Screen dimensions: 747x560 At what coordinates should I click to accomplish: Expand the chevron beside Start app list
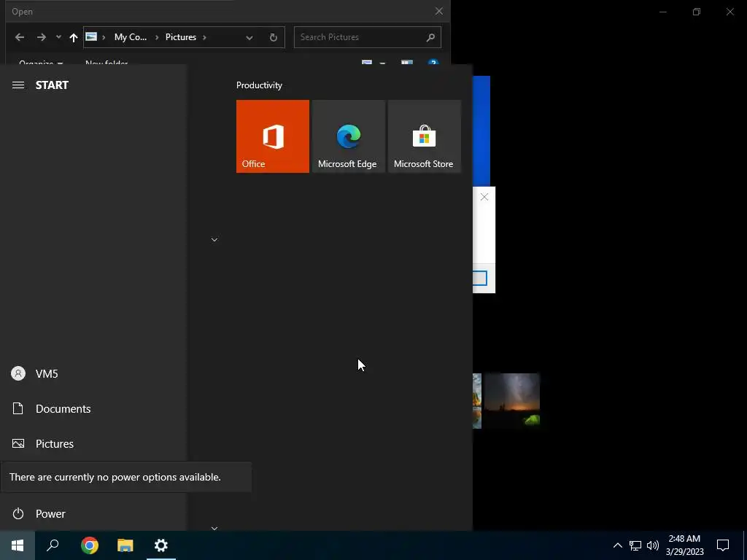[214, 239]
